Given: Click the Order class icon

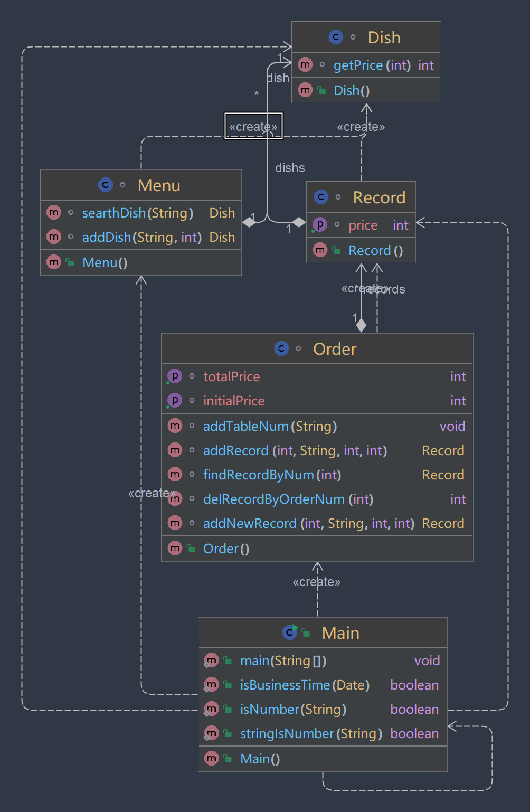Looking at the screenshot, I should pyautogui.click(x=281, y=348).
